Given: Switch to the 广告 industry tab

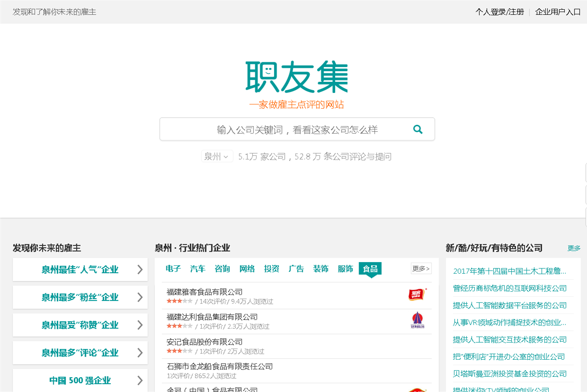Looking at the screenshot, I should 296,269.
